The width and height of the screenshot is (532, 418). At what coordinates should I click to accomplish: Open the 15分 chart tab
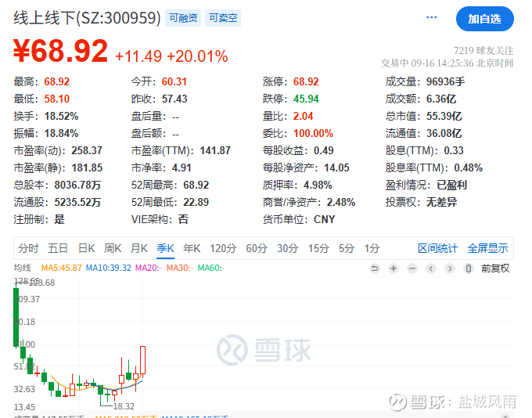coord(318,248)
